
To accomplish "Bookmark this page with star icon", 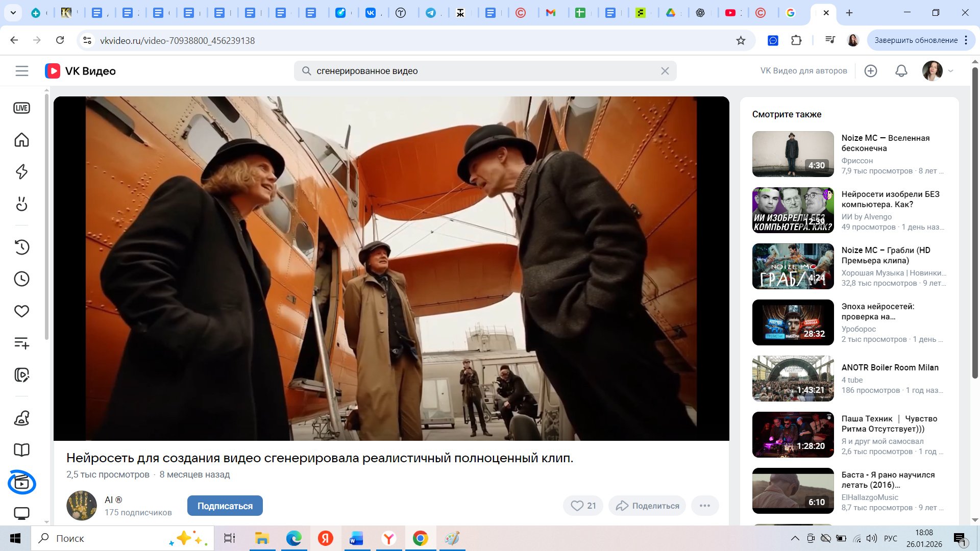I will (741, 40).
